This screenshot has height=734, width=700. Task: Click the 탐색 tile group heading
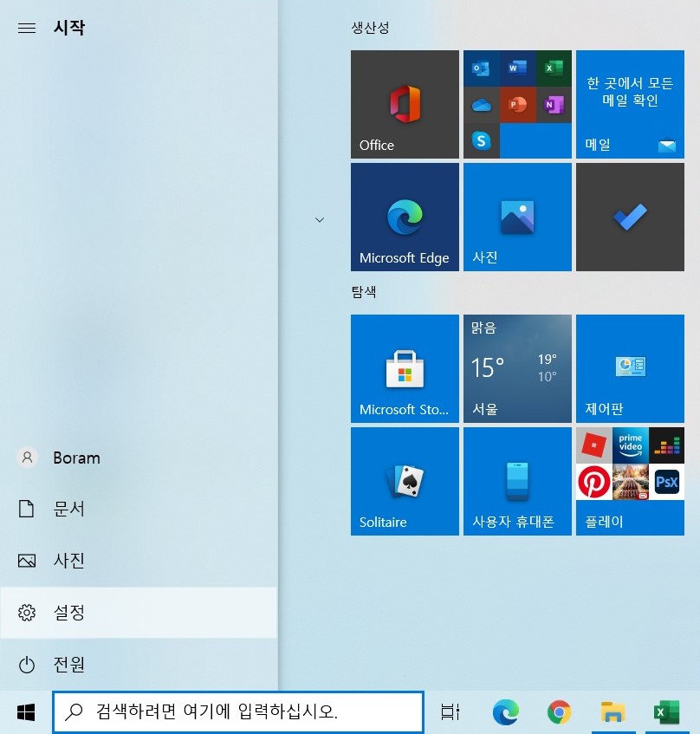pyautogui.click(x=364, y=292)
